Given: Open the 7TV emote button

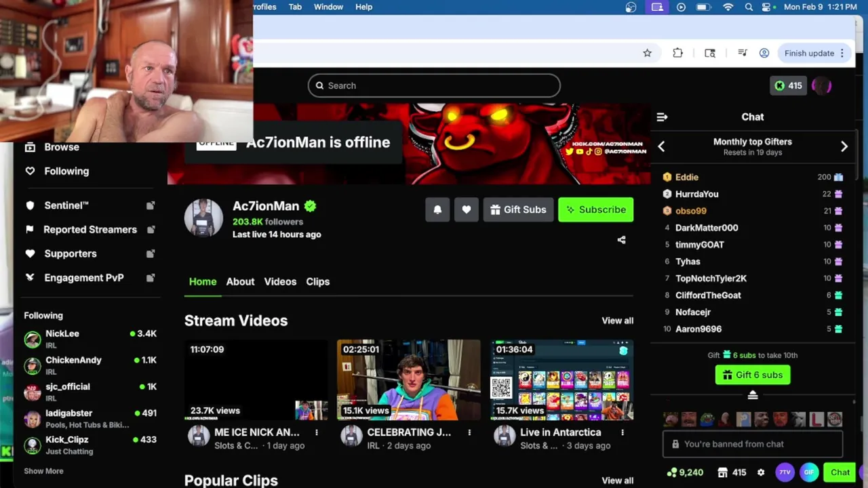Looking at the screenshot, I should pos(785,472).
